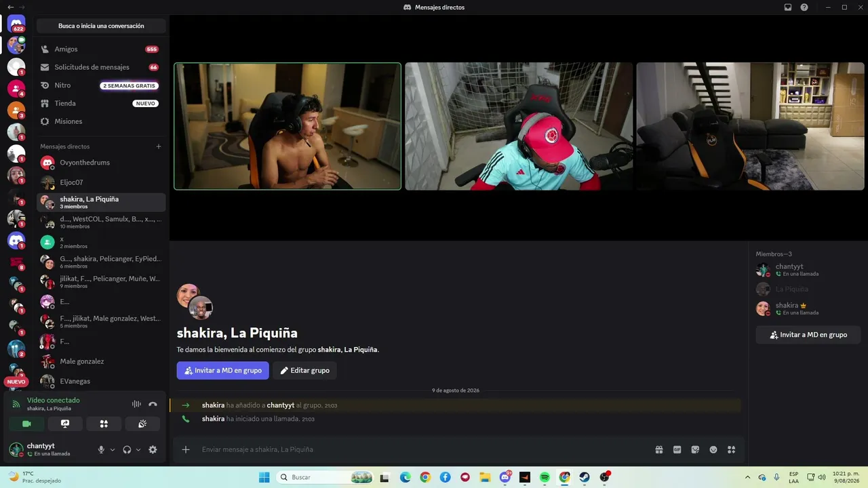
Task: Open ESP LAA language selector
Action: point(793,477)
